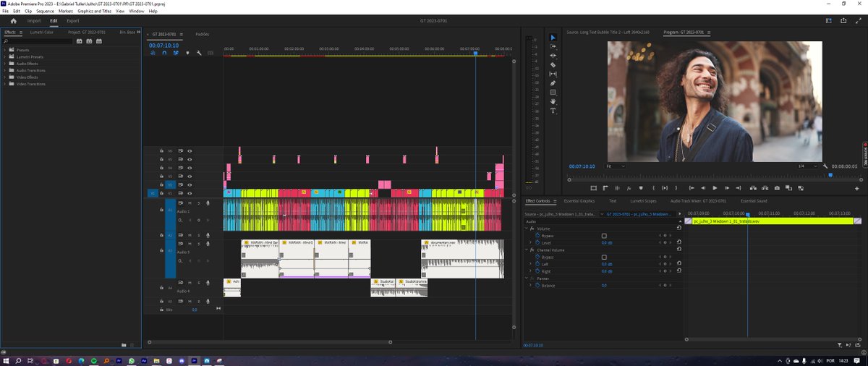Reset the Volume effect in Effect Controls
Viewport: 868px width, 366px height.
point(679,228)
